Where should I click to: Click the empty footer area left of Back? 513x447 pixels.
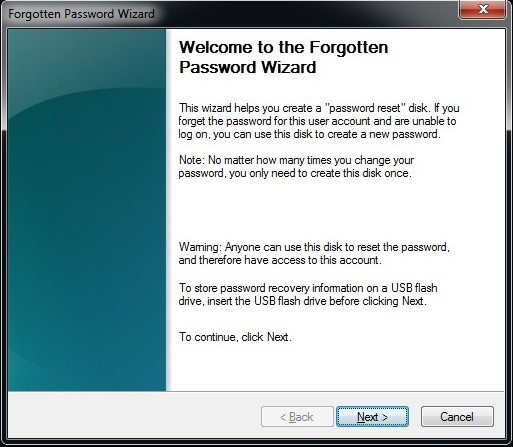point(133,416)
